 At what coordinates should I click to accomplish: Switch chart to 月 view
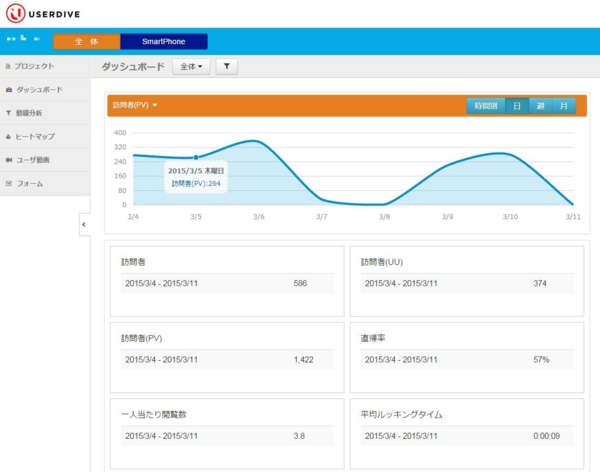pyautogui.click(x=564, y=106)
